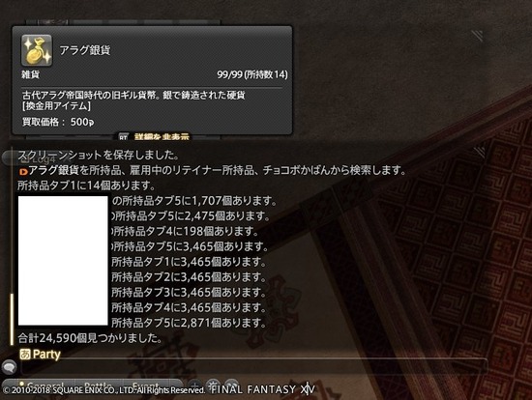Click the 詳細を非表示 hide details button

162,136
